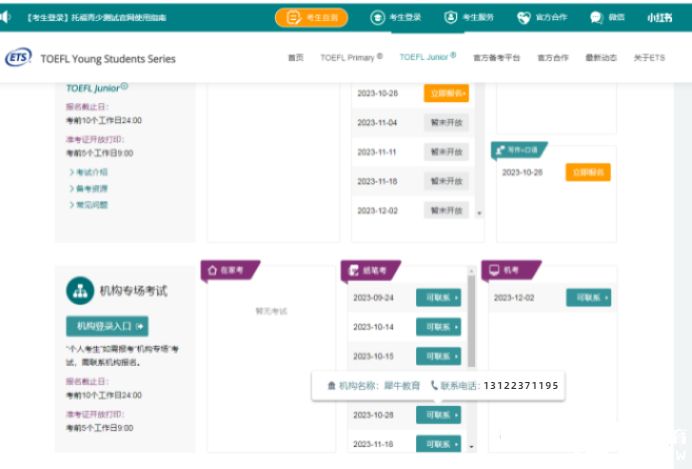This screenshot has width=692, height=469.
Task: Click scrollbar thumb of 纸笔考 list
Action: 471,321
